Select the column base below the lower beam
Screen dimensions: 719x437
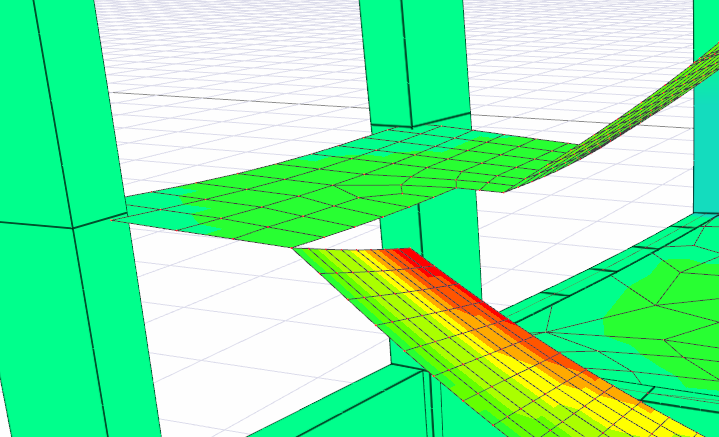pyautogui.click(x=435, y=412)
